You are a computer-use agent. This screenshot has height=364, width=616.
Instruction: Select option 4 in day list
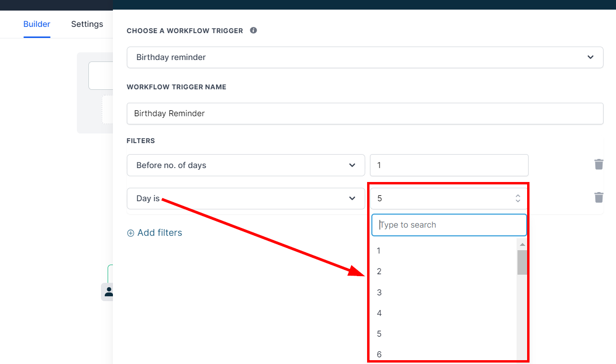[379, 313]
